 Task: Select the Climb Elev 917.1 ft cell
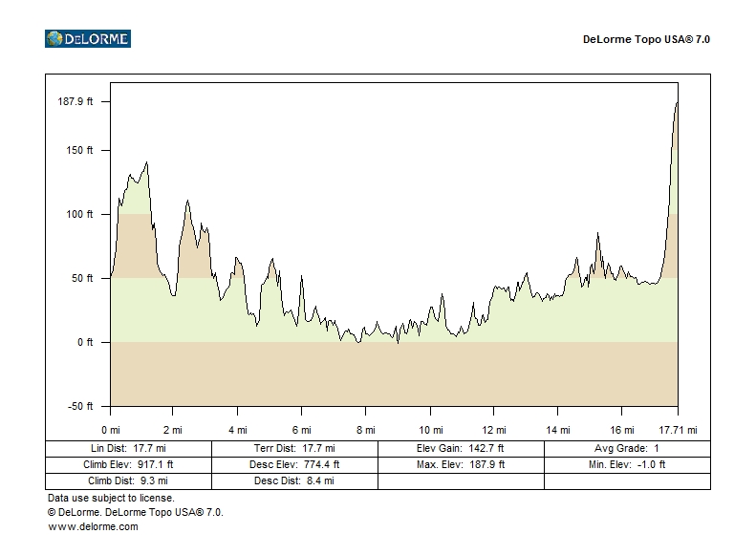(128, 464)
